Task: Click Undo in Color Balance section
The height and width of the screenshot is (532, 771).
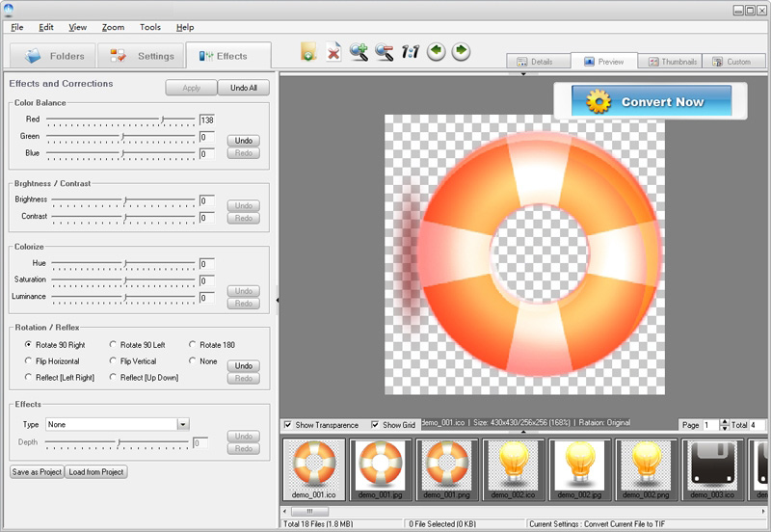Action: 244,140
